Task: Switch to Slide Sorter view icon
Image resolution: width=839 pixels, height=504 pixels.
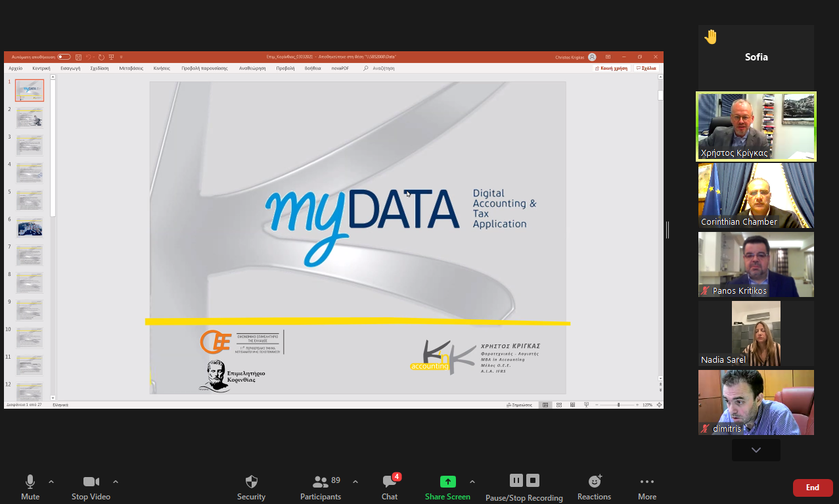Action: click(x=559, y=405)
